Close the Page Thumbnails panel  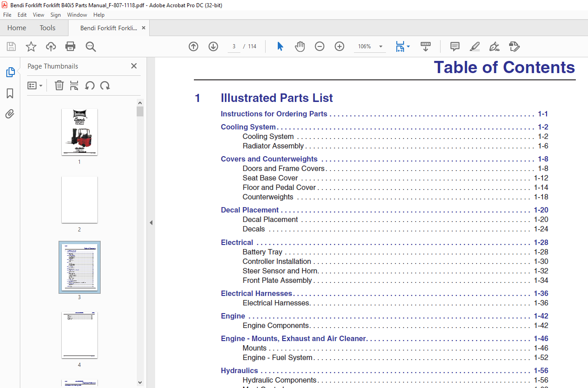134,66
